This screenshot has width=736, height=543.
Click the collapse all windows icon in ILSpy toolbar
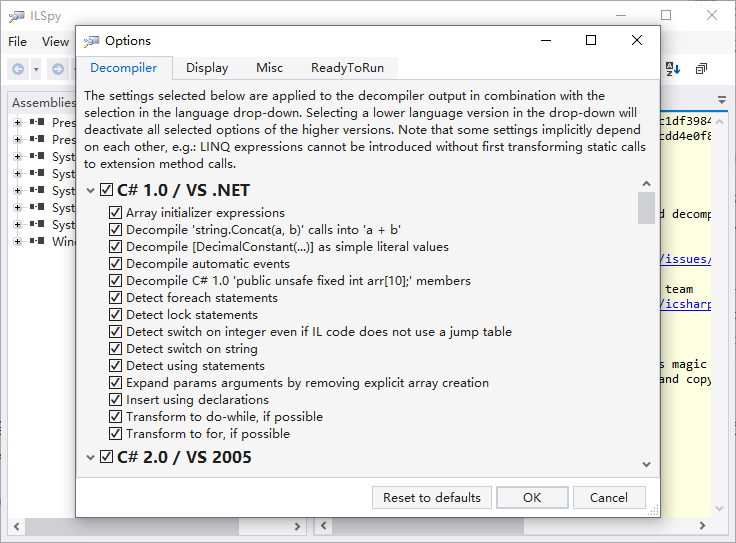(701, 69)
